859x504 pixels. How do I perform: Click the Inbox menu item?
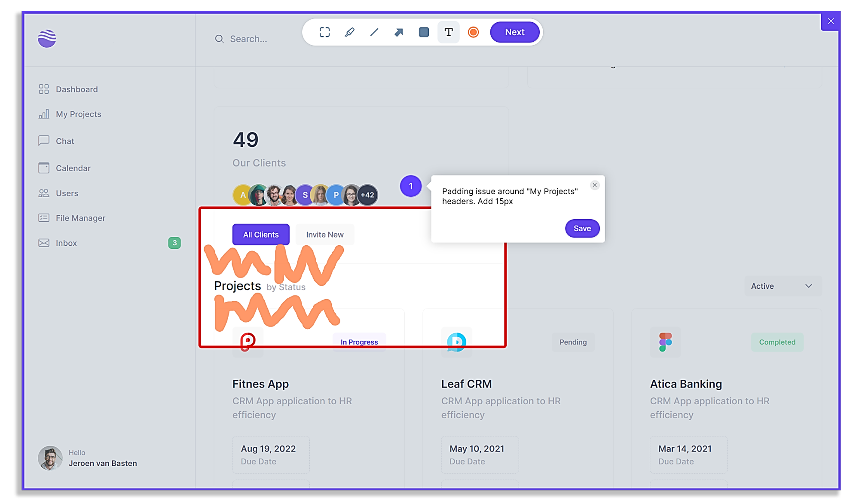(65, 243)
